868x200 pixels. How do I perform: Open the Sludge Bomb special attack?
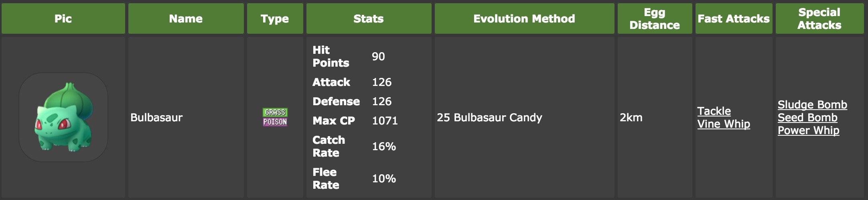[812, 105]
